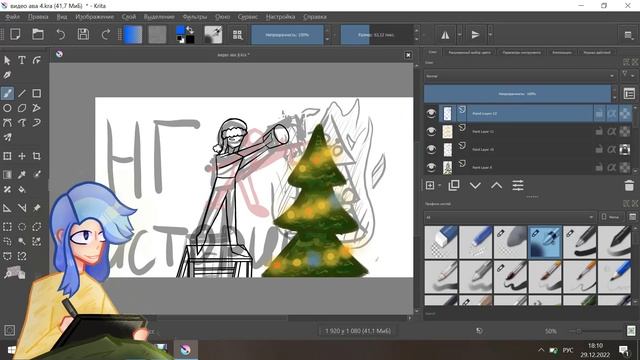Screen dimensions: 640x360
Task: Open the choose brush preset grid
Action: [x=238, y=35]
